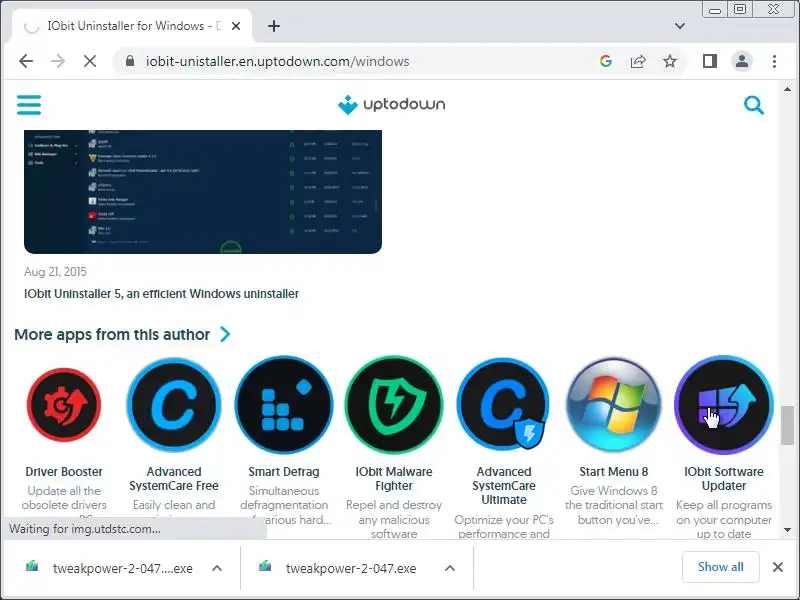The height and width of the screenshot is (600, 800).
Task: Open the Smart Defrag title link
Action: 284,471
